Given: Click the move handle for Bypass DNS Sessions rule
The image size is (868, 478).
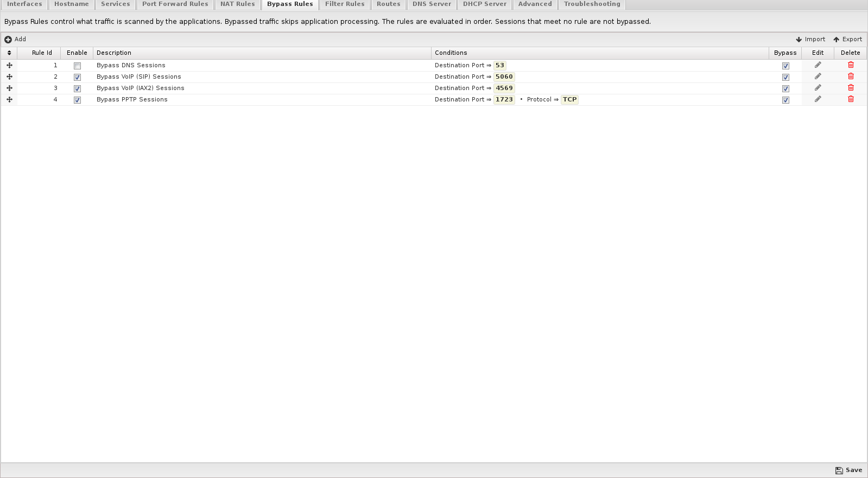Looking at the screenshot, I should pyautogui.click(x=9, y=65).
